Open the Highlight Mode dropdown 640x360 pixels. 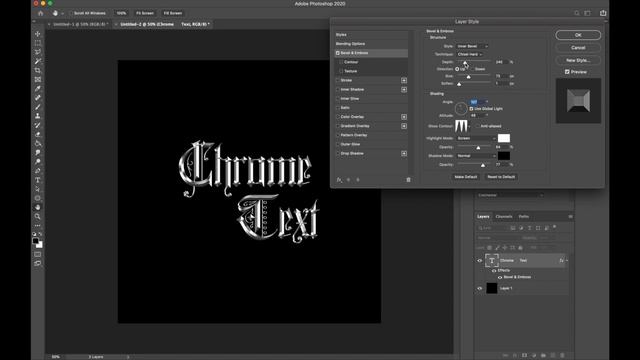[476, 138]
